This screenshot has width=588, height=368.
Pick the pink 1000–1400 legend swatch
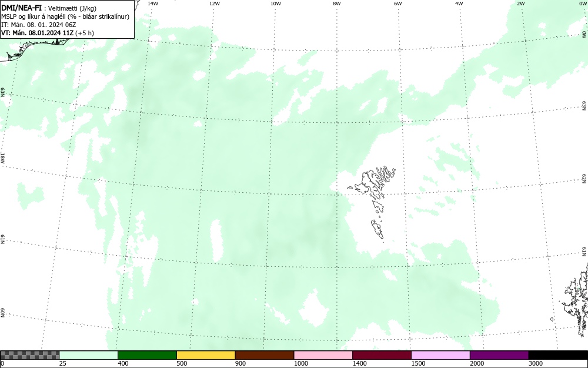coord(323,355)
